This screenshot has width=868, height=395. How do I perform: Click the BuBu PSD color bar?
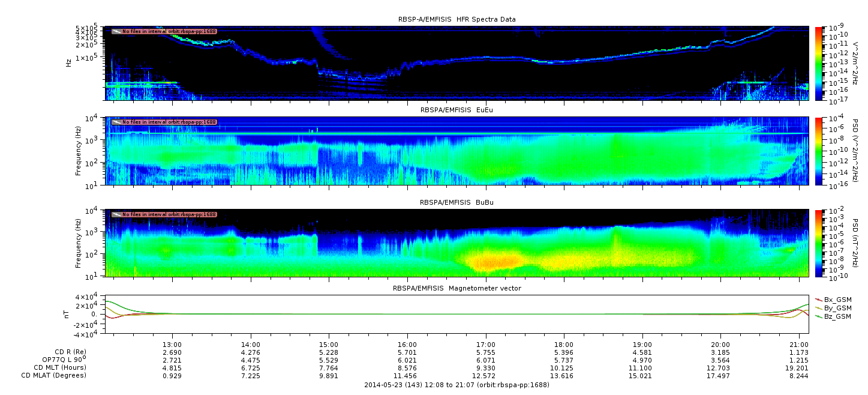pyautogui.click(x=819, y=243)
